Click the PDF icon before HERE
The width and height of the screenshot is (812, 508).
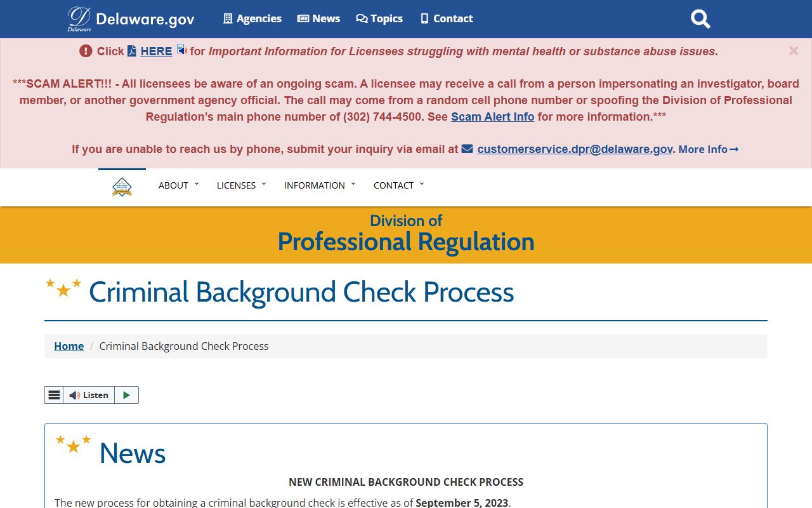132,51
